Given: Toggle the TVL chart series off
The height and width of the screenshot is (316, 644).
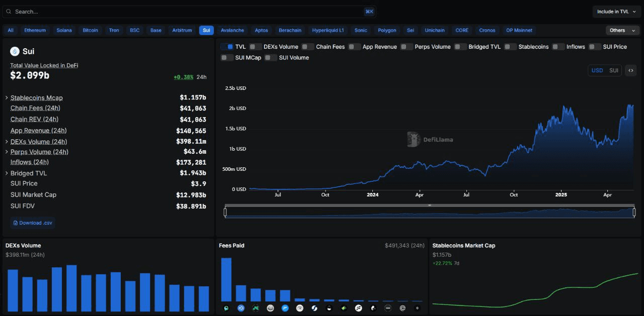Looking at the screenshot, I should point(227,47).
